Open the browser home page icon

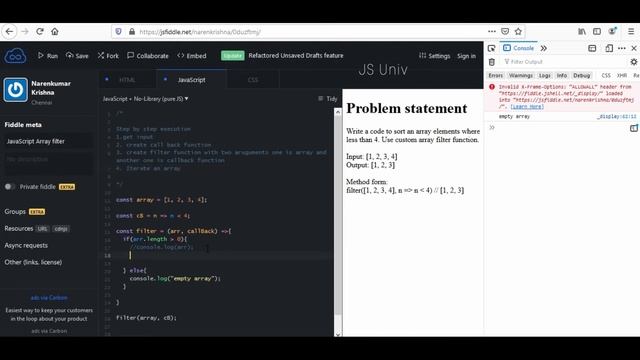click(x=55, y=31)
